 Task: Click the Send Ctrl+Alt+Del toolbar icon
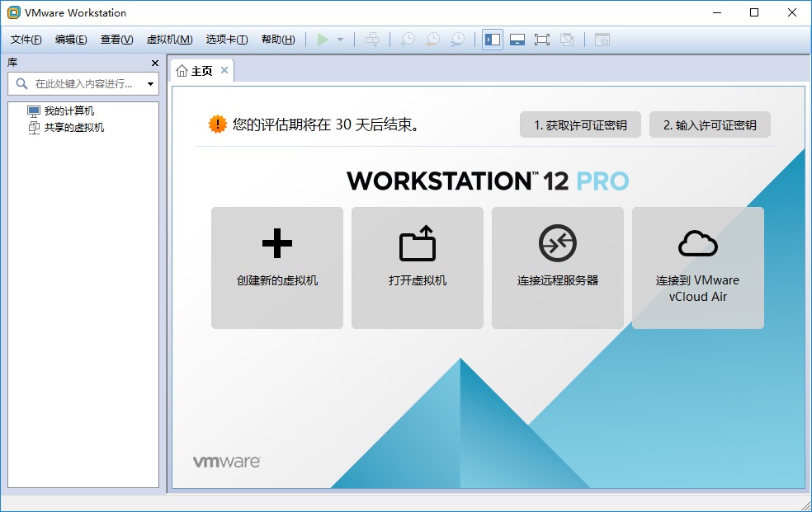click(372, 40)
